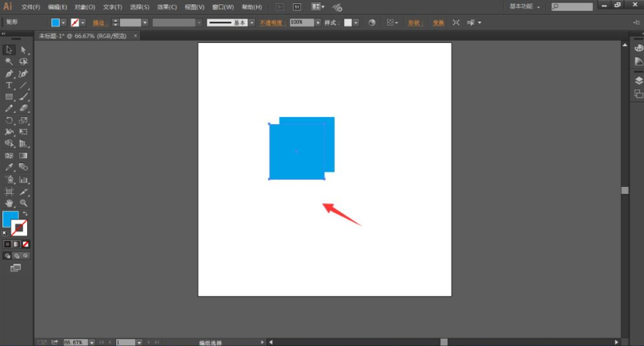The image size is (644, 346).
Task: Open the zoom level dropdown arrow
Action: click(x=91, y=342)
